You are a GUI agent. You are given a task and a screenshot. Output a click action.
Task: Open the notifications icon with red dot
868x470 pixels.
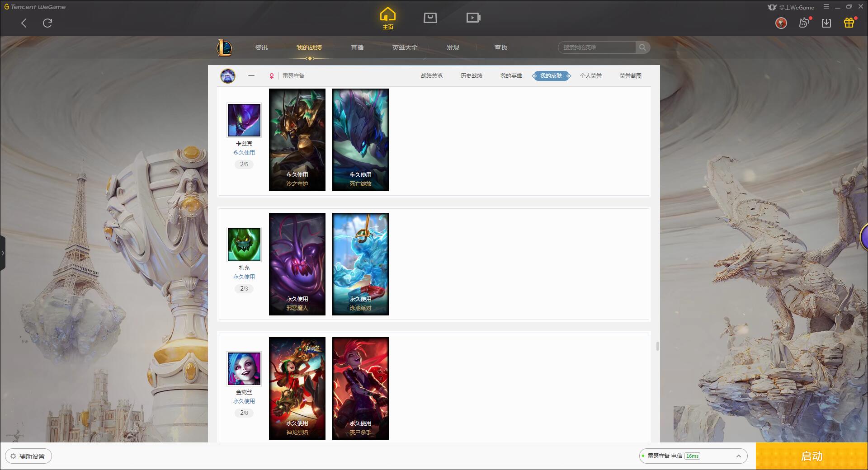coord(804,23)
